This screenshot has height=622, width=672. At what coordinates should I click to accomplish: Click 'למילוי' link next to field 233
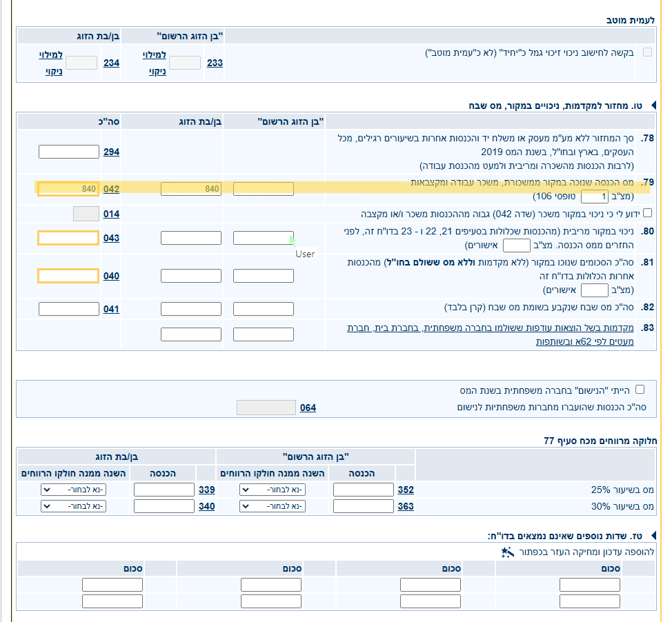[155, 55]
